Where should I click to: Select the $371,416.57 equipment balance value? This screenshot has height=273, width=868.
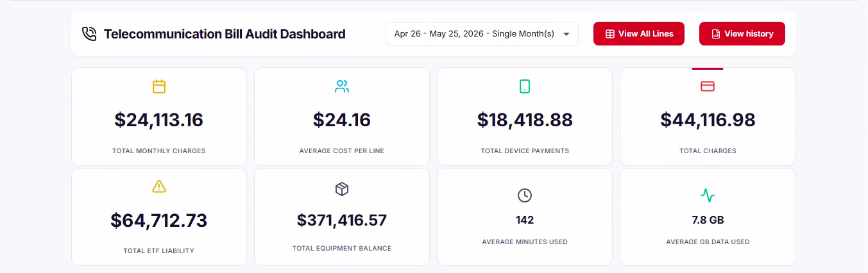[x=342, y=220]
